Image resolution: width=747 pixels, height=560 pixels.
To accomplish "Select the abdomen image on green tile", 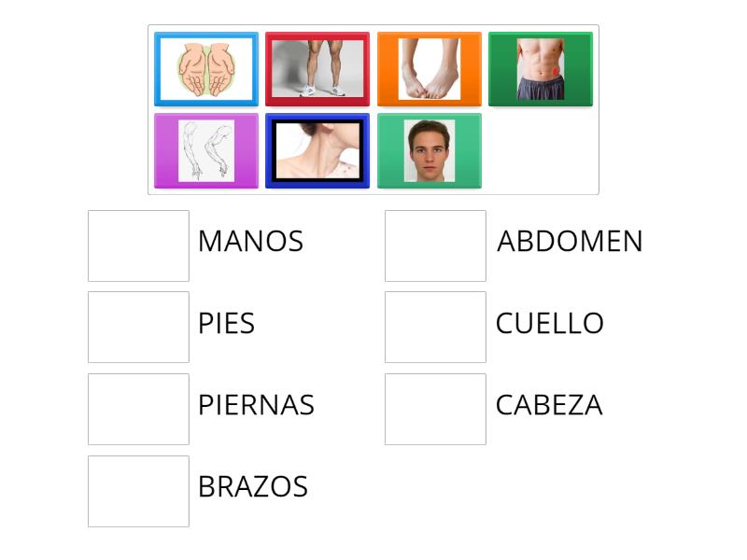I will coord(540,68).
